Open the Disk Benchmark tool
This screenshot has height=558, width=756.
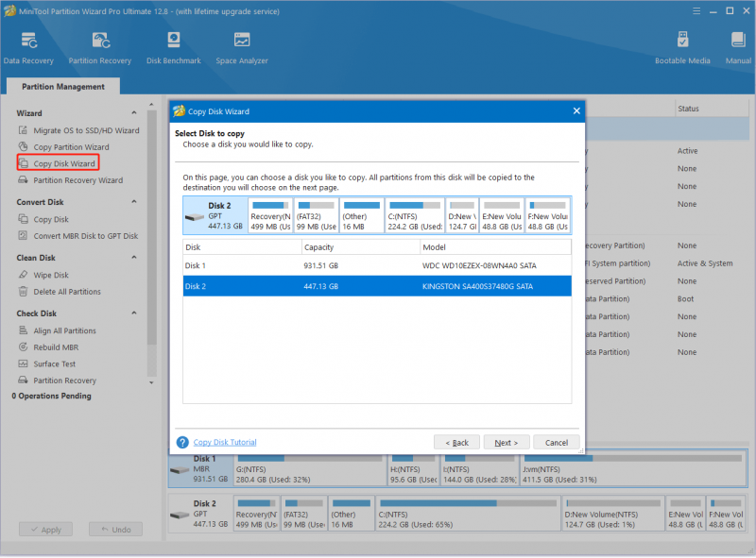(174, 48)
